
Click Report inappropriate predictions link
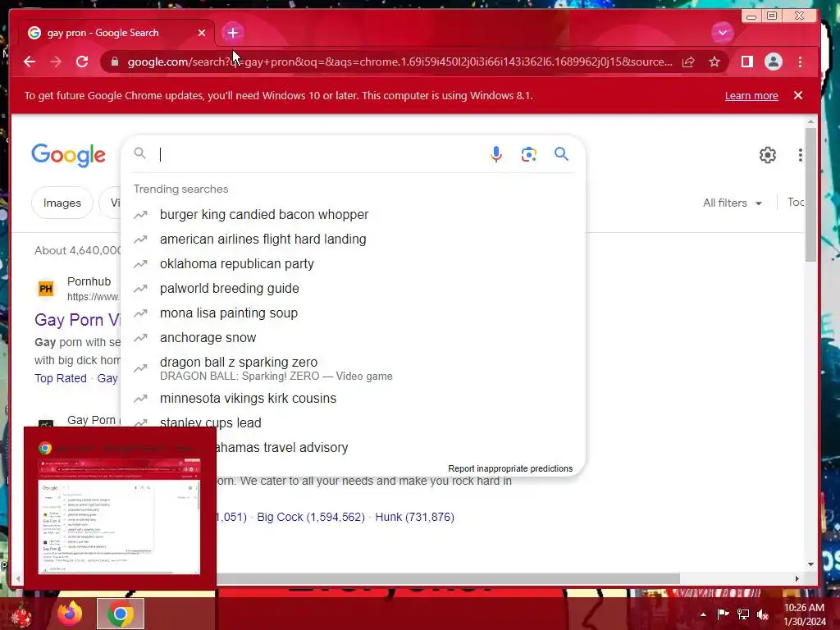[510, 468]
